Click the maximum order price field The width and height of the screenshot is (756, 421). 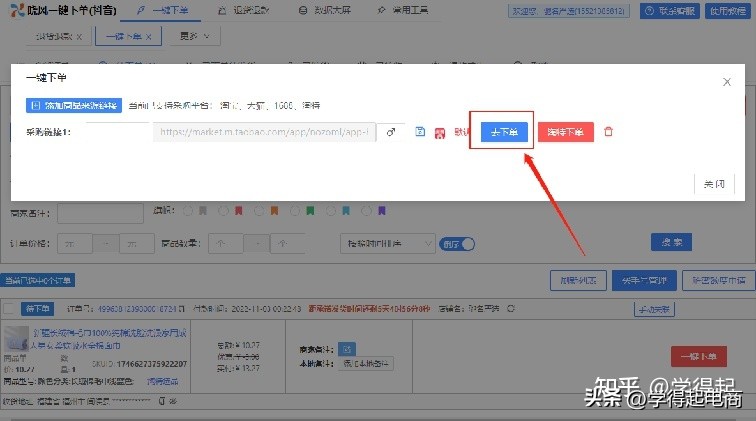pyautogui.click(x=137, y=244)
